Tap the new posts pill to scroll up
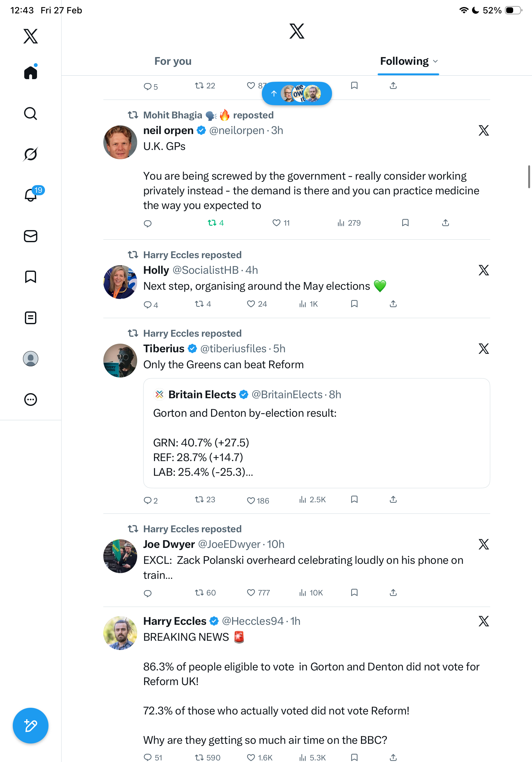The height and width of the screenshot is (762, 532). (297, 93)
